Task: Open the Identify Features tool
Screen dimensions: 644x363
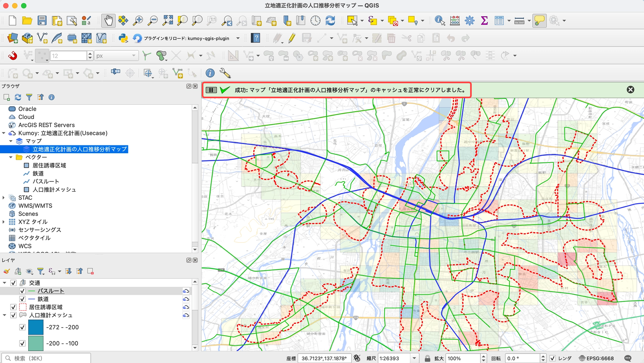Action: coord(440,20)
